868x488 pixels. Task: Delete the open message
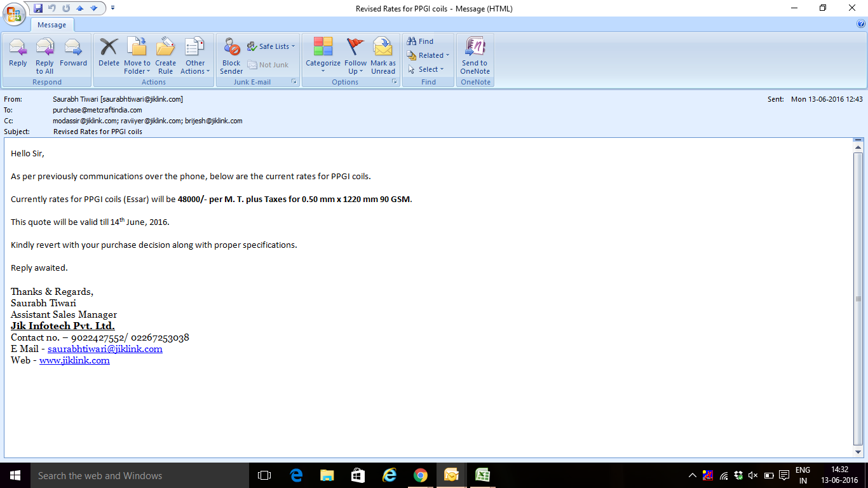pos(109,53)
